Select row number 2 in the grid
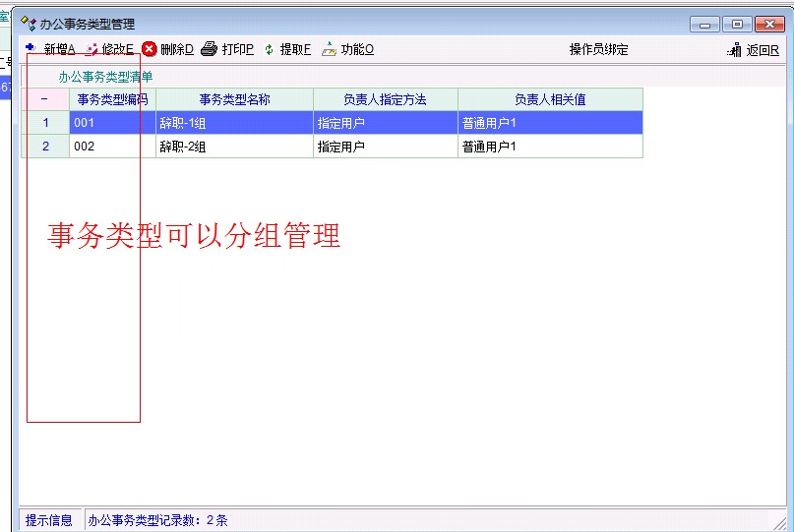This screenshot has height=532, width=794. pos(45,147)
